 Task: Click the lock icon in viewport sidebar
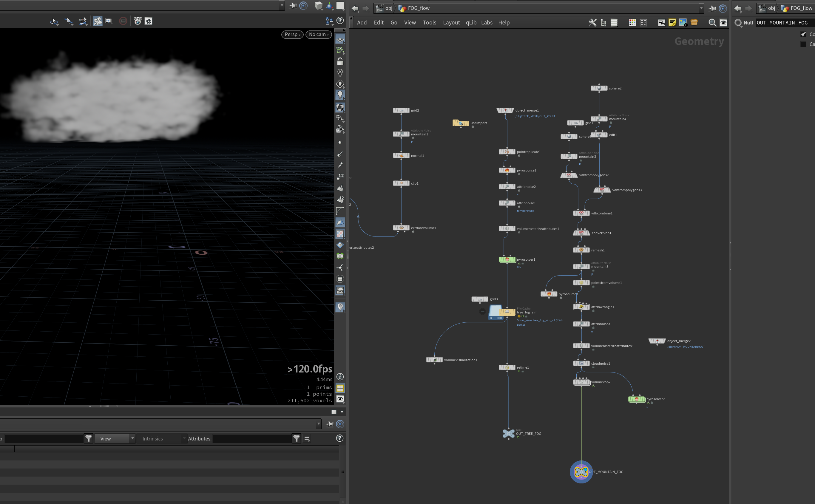point(340,61)
